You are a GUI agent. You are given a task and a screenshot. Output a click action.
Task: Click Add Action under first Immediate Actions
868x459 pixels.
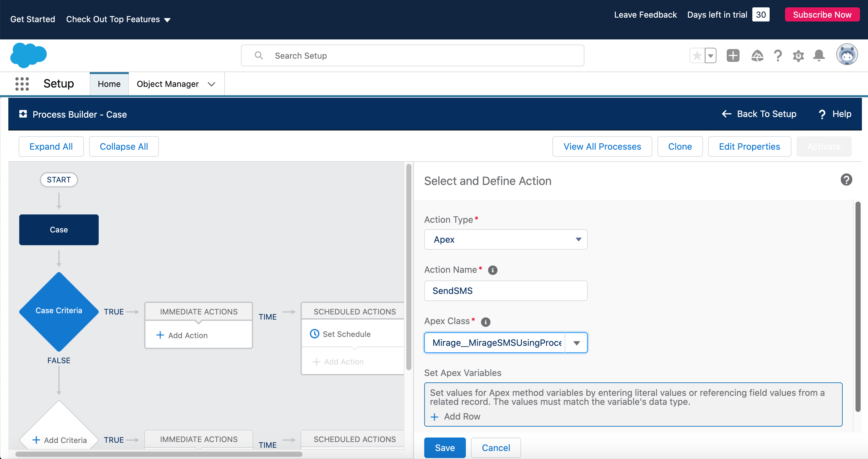182,335
